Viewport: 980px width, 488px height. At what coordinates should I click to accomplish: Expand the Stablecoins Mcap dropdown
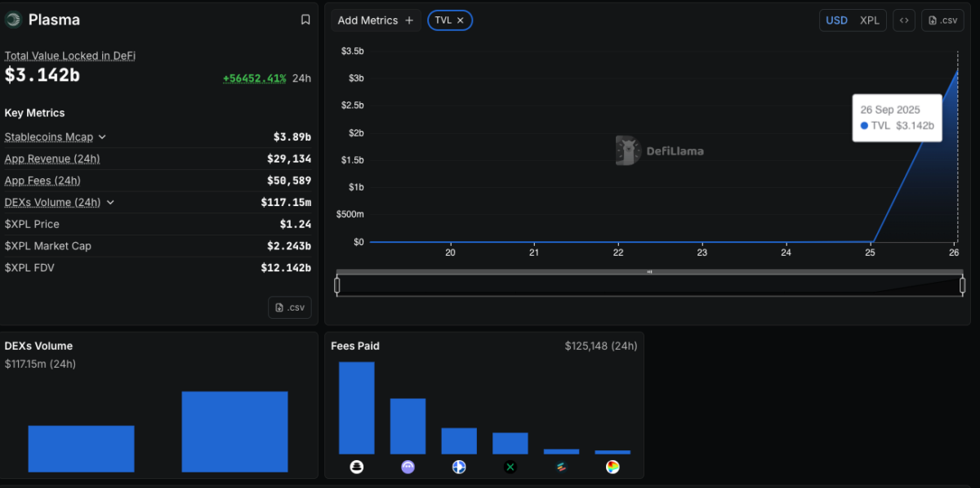(102, 137)
